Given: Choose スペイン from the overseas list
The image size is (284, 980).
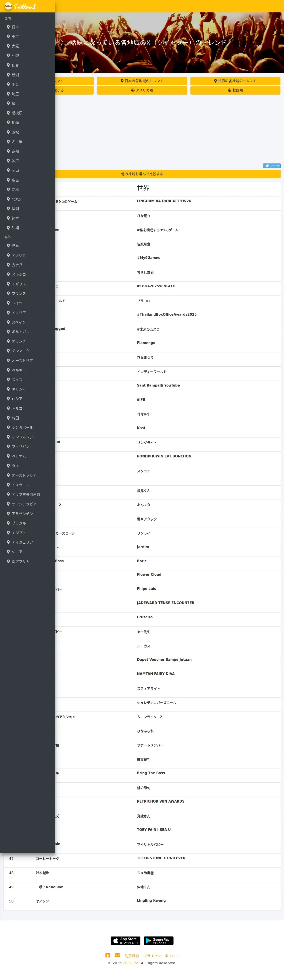Looking at the screenshot, I should click(x=19, y=322).
